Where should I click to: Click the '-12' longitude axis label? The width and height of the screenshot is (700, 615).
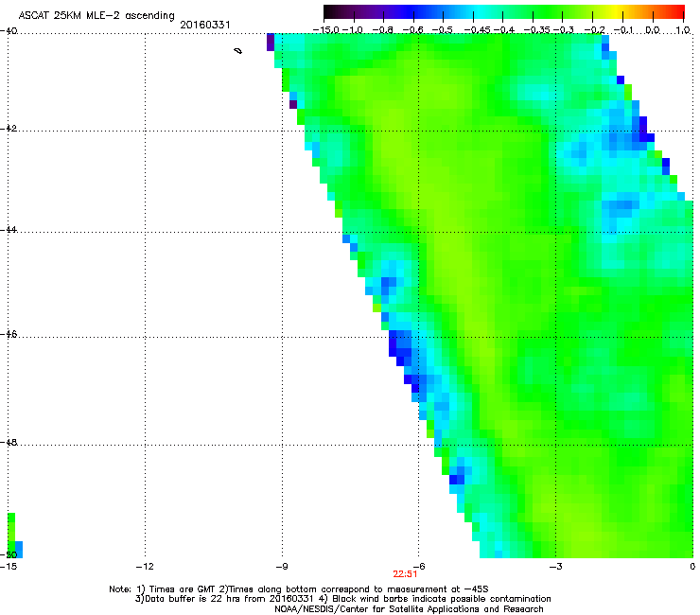145,567
